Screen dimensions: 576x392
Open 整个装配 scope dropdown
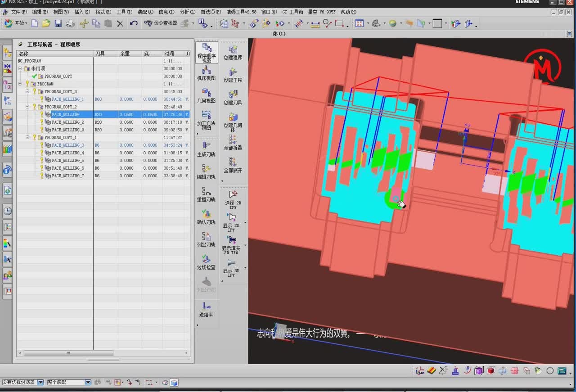tap(88, 382)
